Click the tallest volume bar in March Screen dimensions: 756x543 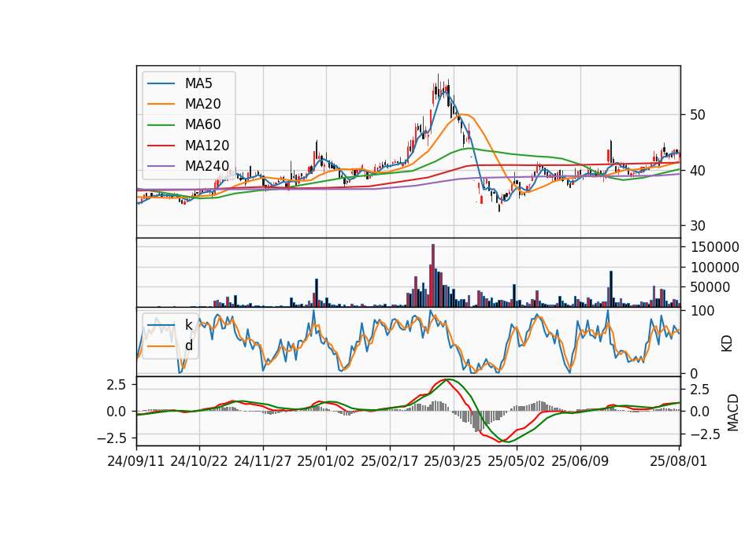433,275
